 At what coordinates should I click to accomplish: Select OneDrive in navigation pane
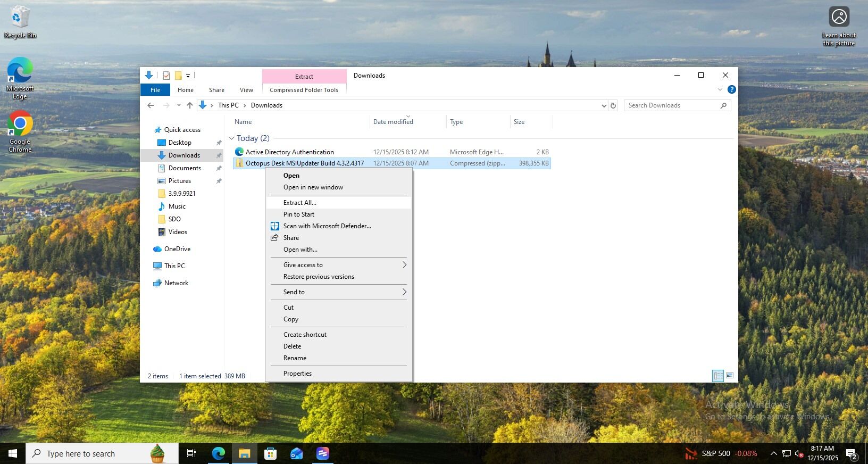tap(177, 249)
